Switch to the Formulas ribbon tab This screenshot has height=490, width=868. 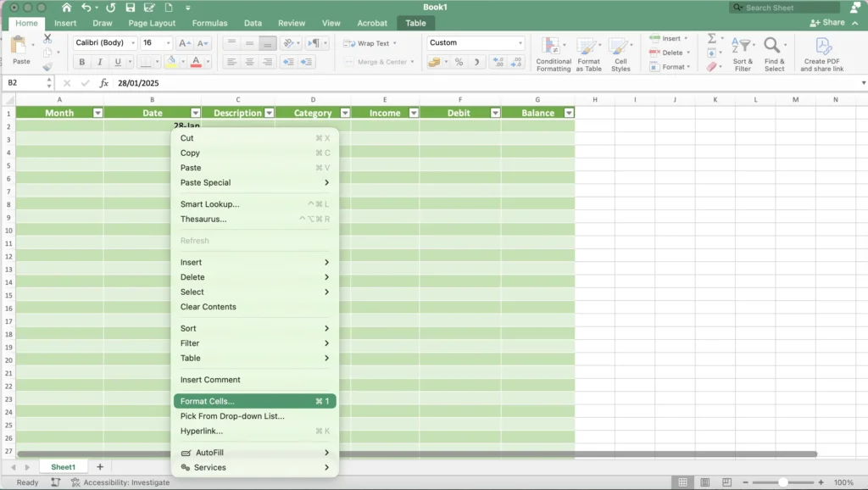coord(209,23)
